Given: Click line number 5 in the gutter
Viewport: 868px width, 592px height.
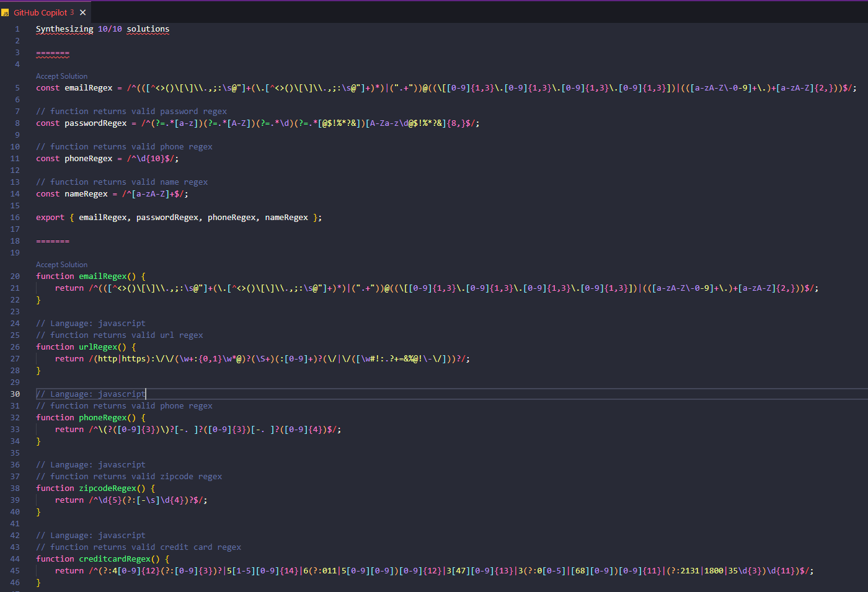Looking at the screenshot, I should (x=17, y=88).
